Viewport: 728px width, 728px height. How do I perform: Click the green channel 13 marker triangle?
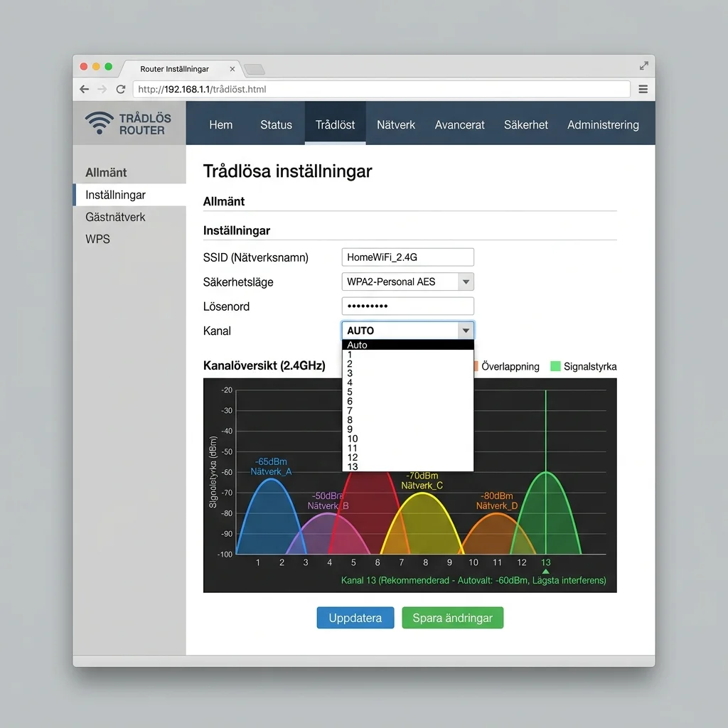tap(545, 572)
